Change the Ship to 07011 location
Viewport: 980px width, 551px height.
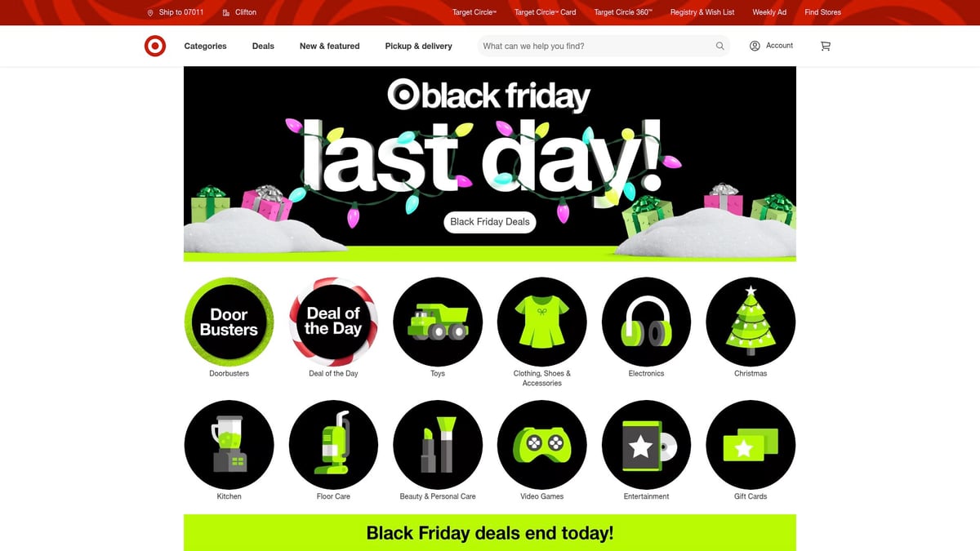pos(176,12)
